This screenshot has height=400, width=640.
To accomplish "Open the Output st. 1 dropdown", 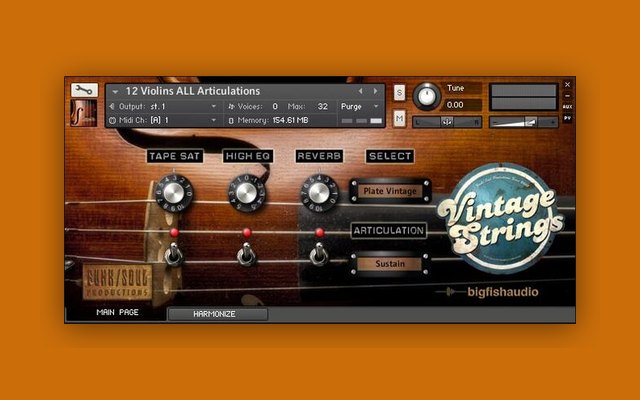I will [x=214, y=106].
